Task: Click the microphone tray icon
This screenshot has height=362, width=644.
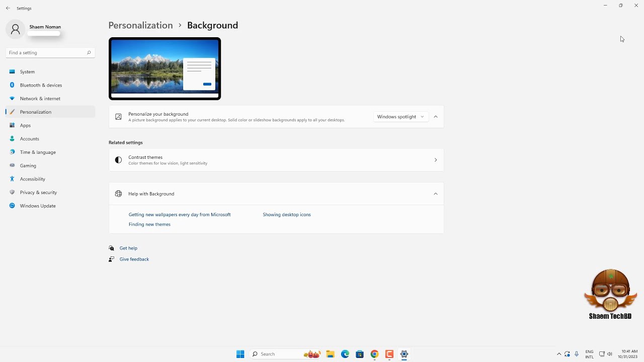Action: point(577,354)
